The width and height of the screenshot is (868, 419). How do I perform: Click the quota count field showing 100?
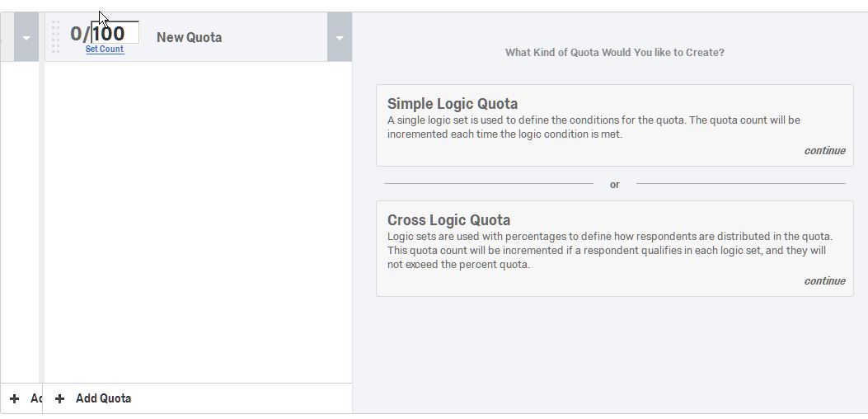tap(114, 34)
